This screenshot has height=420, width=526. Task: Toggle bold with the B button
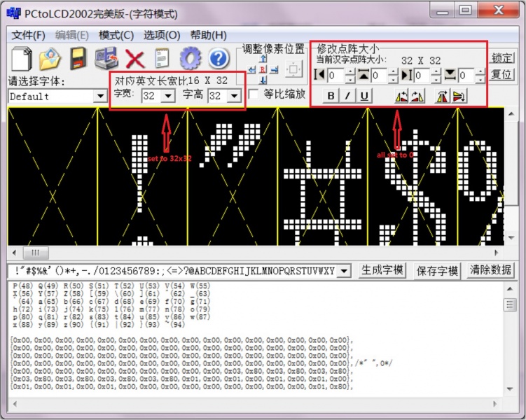(x=330, y=96)
